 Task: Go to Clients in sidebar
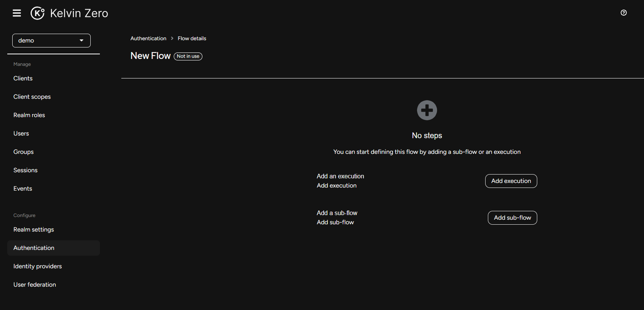[23, 78]
